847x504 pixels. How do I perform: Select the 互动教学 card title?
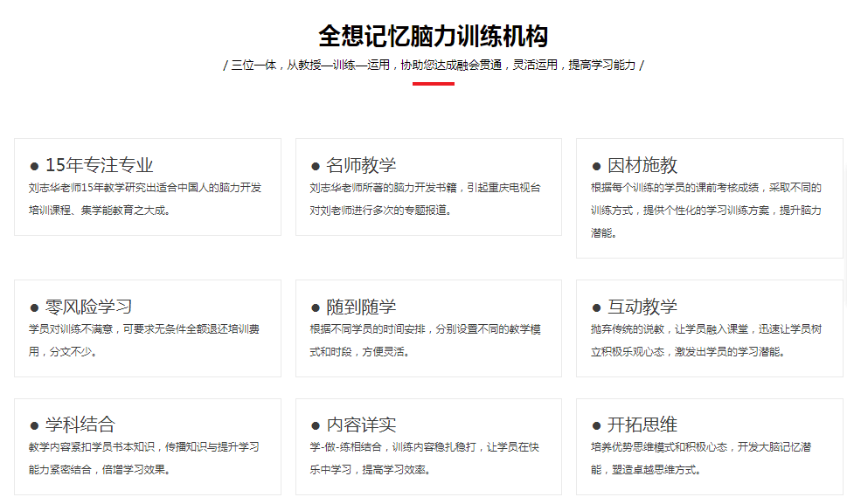pos(642,307)
